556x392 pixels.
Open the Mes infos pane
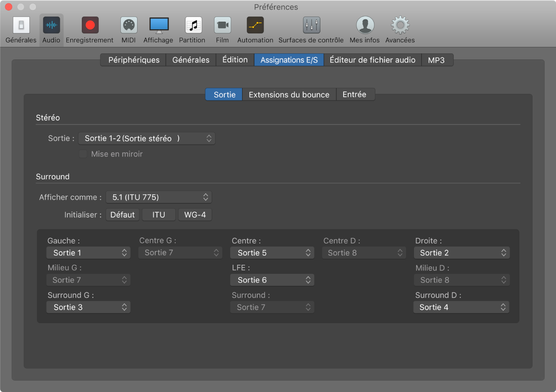click(365, 25)
